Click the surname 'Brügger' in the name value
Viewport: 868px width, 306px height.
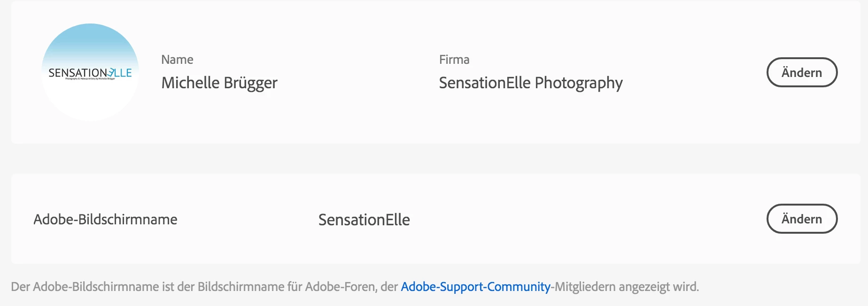pos(250,83)
